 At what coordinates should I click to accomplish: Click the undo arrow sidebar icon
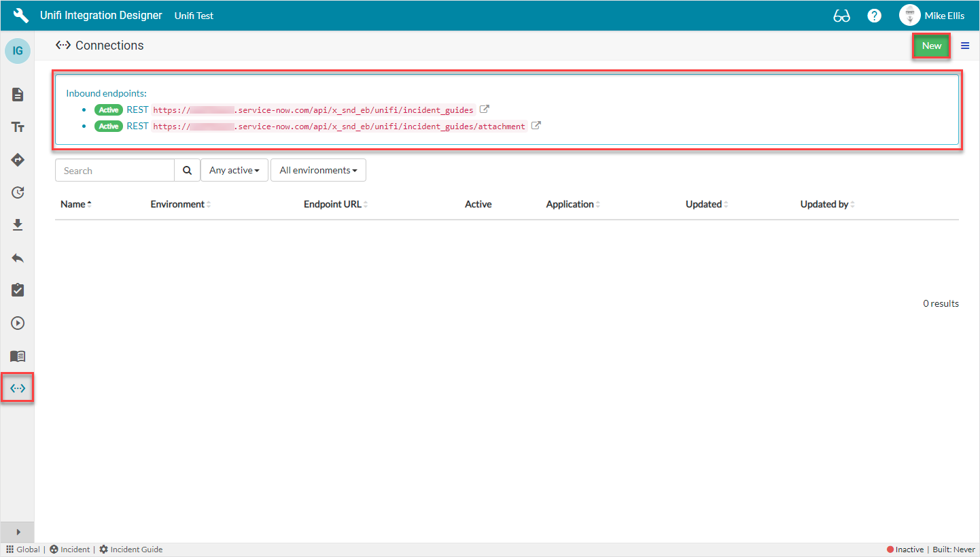point(17,258)
